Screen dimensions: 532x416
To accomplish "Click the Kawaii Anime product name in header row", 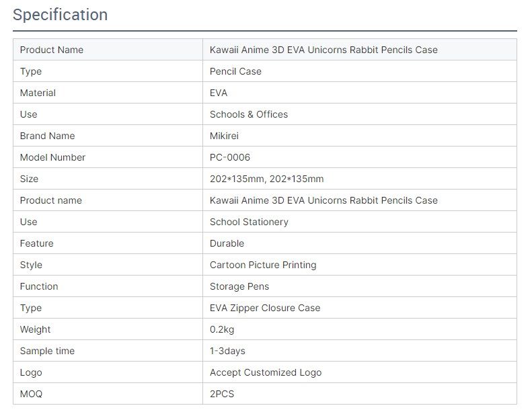I will coord(324,50).
